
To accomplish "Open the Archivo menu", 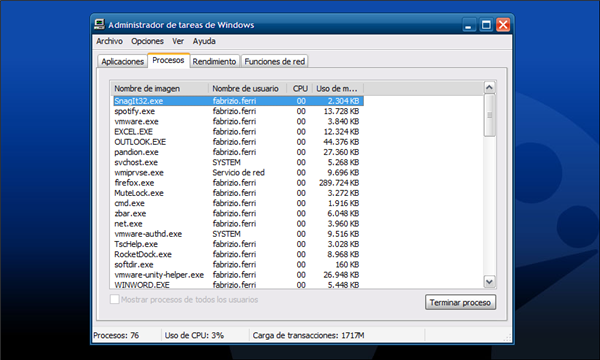I will [x=109, y=41].
